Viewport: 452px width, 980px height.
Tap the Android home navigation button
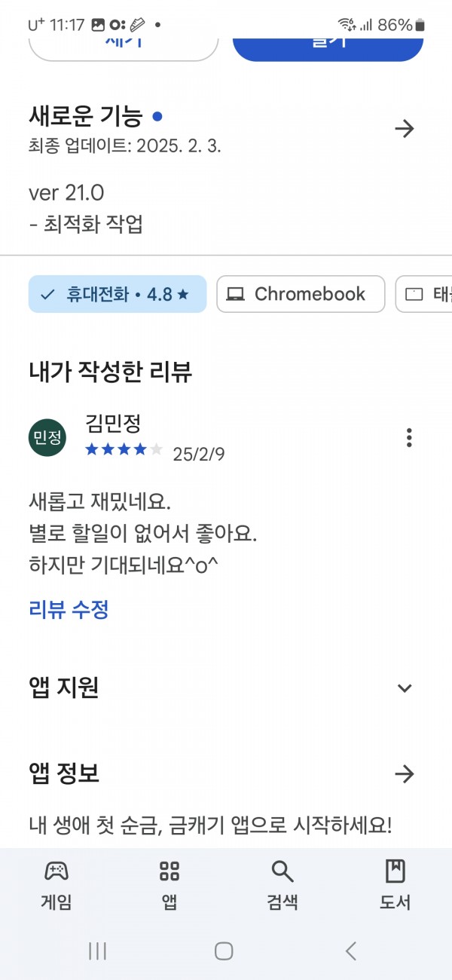coord(224,951)
